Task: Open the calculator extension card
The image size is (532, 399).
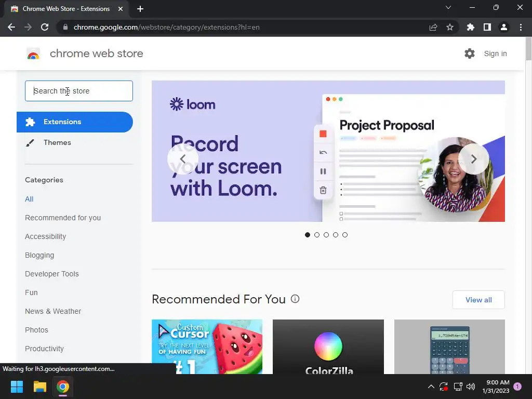Action: tap(449, 347)
